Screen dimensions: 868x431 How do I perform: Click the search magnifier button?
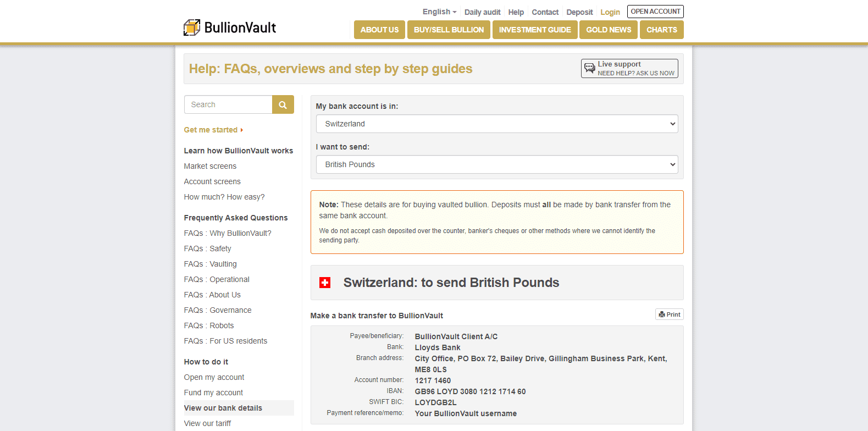(x=283, y=104)
